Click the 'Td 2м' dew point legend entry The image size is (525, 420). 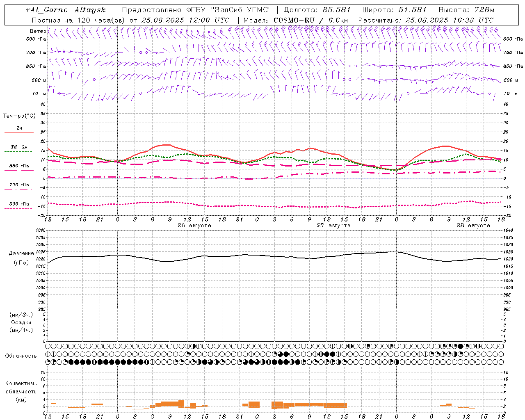[19, 147]
